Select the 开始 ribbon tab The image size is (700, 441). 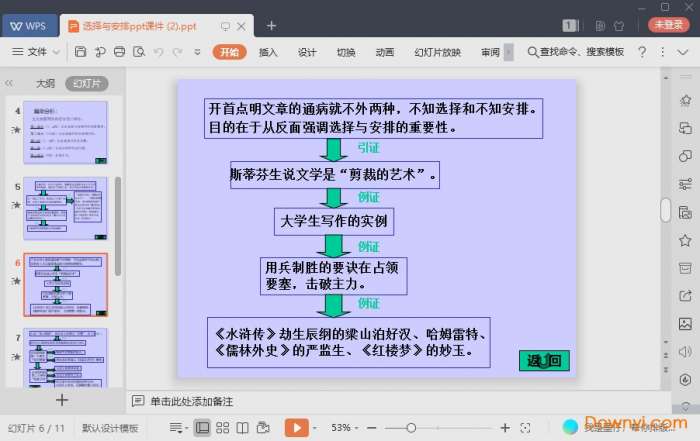[x=229, y=52]
